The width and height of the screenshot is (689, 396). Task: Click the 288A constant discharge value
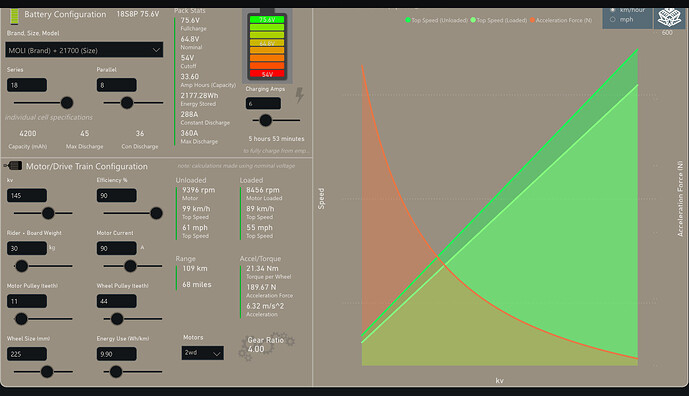point(189,114)
